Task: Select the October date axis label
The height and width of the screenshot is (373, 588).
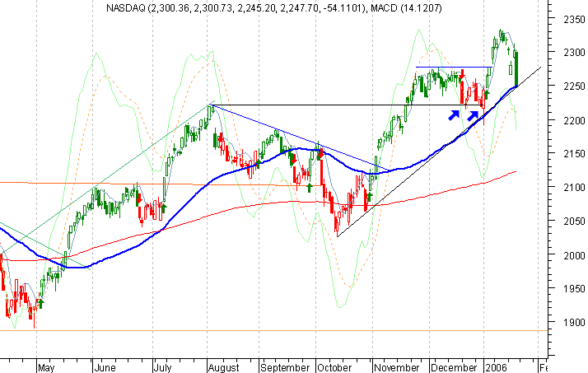Action: pyautogui.click(x=334, y=368)
